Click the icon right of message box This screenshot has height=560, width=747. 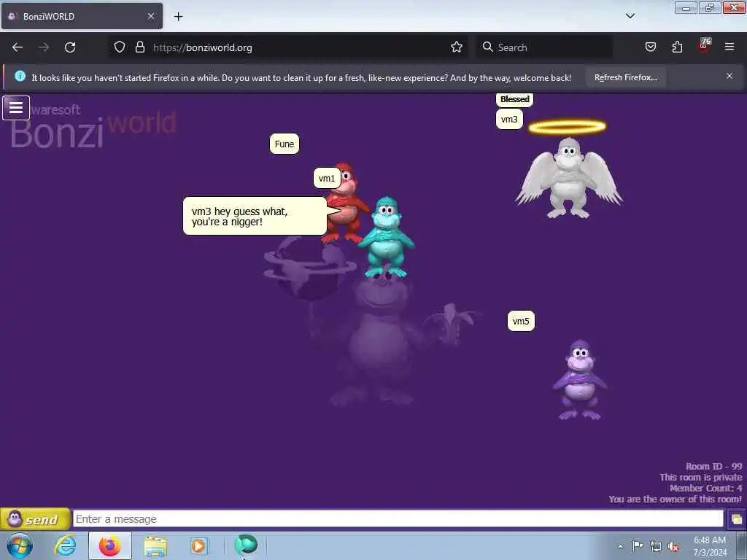(x=736, y=519)
